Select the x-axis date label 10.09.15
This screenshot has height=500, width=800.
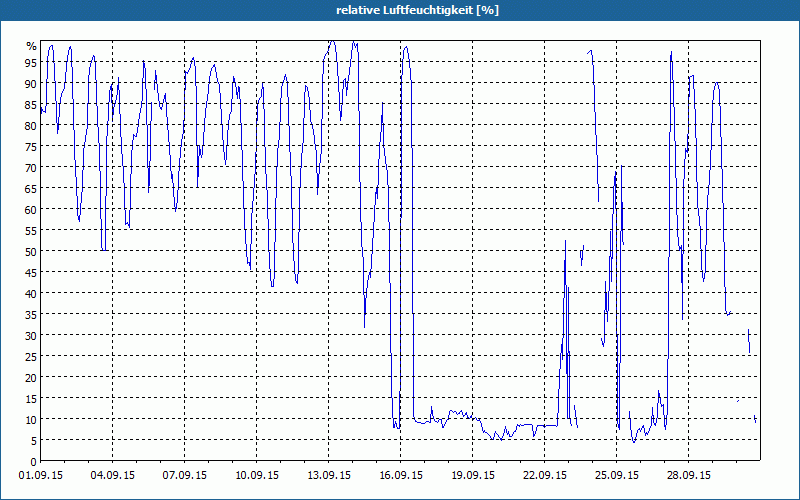click(x=257, y=476)
